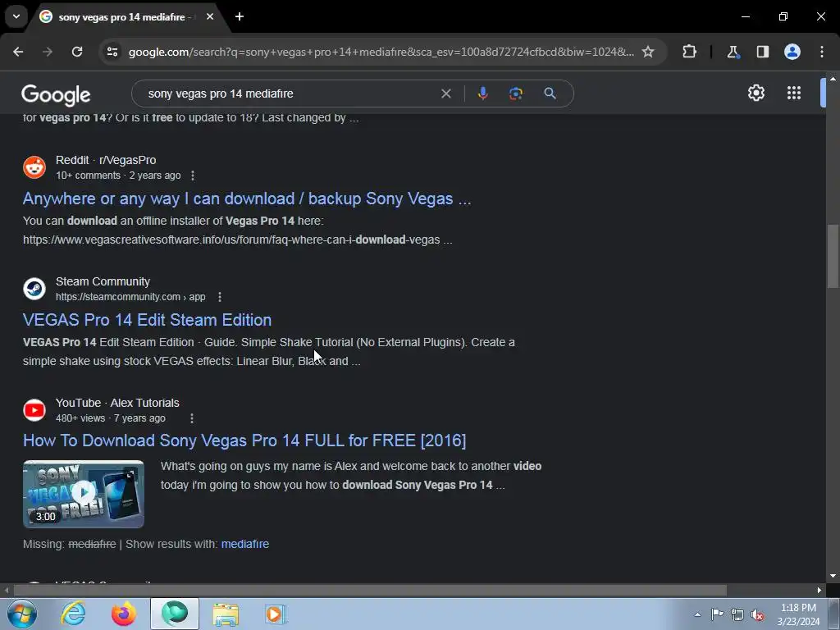Search by image with Lens icon

pyautogui.click(x=515, y=94)
